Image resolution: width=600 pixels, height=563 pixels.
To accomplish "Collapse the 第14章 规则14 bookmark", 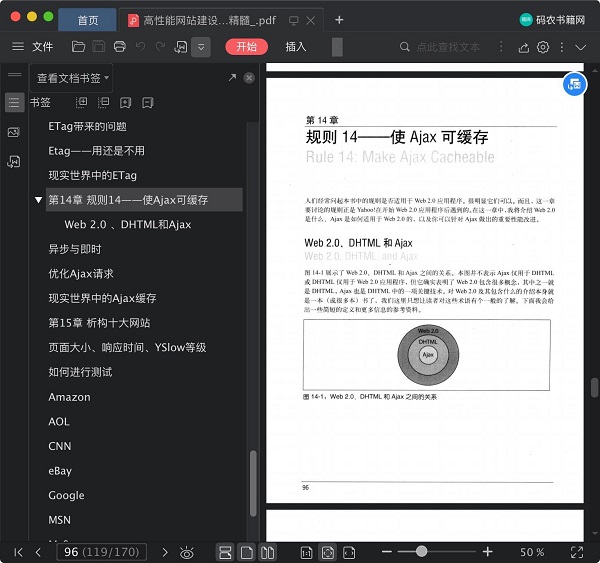I will (x=38, y=200).
